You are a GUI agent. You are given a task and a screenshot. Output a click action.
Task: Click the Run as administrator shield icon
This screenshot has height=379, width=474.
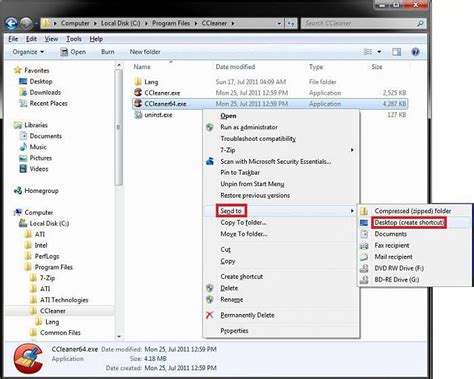(x=210, y=127)
